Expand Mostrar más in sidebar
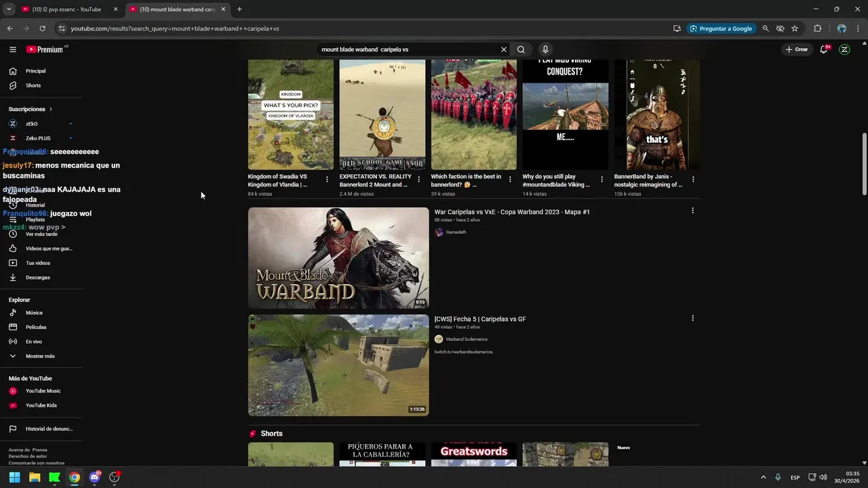 (x=41, y=356)
